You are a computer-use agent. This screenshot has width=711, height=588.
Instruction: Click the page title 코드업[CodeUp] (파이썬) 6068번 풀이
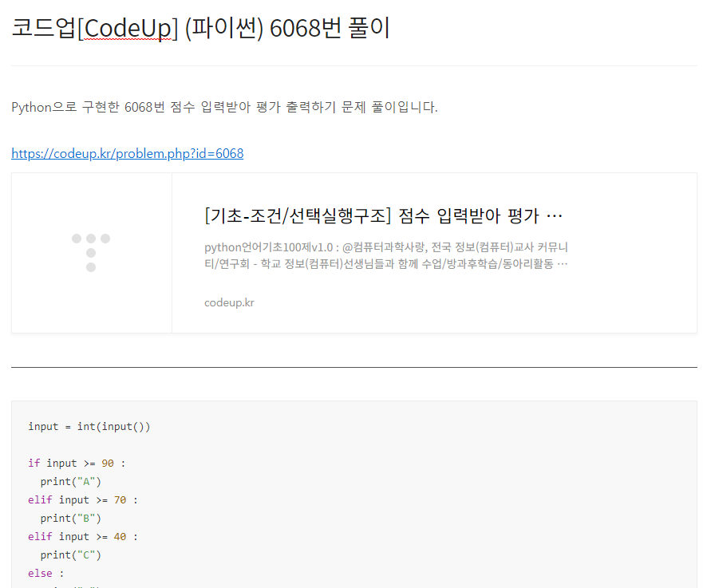(200, 28)
